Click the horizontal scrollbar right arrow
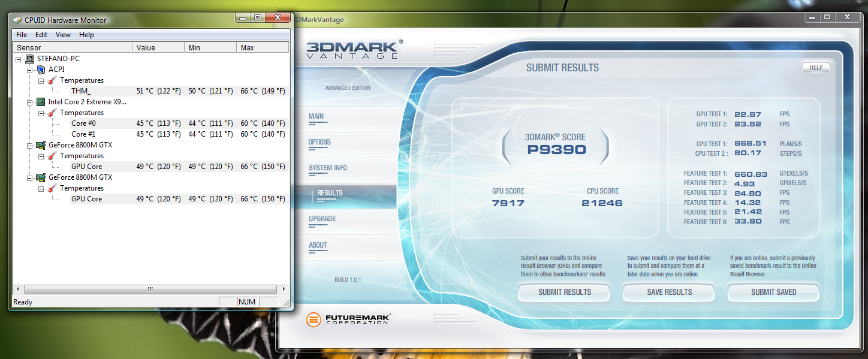 285,289
